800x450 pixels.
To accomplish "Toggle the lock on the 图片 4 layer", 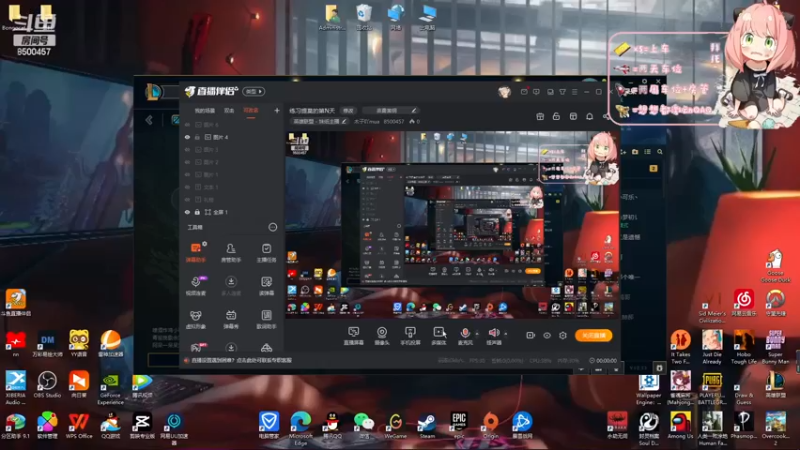I will coord(197,137).
